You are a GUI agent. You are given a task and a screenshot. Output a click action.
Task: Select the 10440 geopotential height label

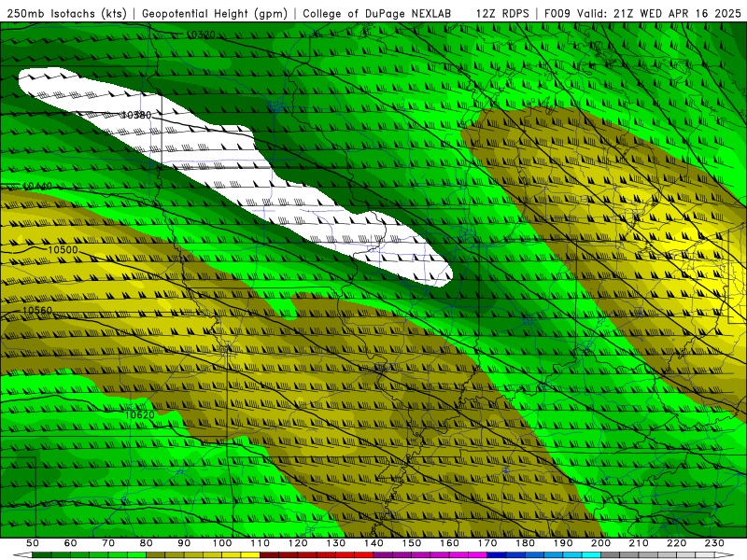pyautogui.click(x=37, y=186)
